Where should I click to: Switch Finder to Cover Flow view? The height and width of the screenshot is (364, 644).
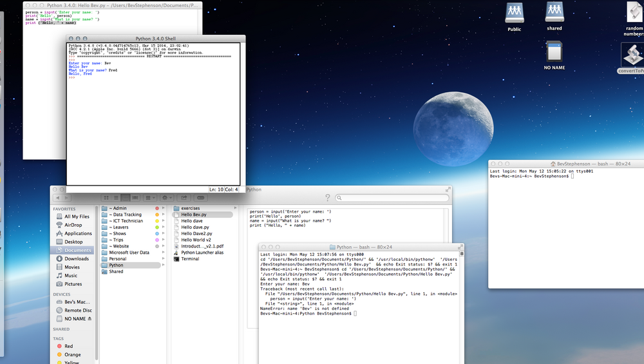135,198
